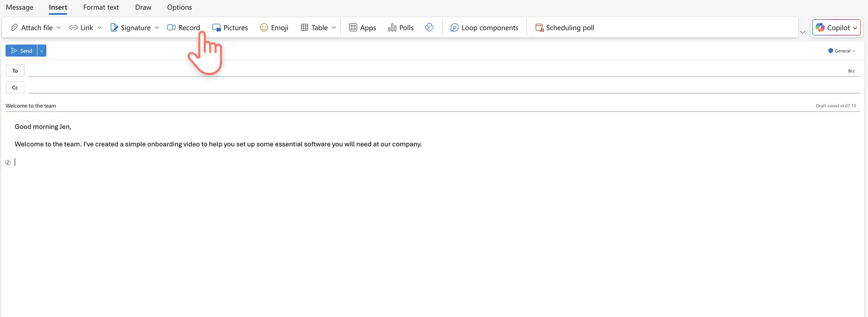Expand the Signature dropdown chevron

[157, 28]
